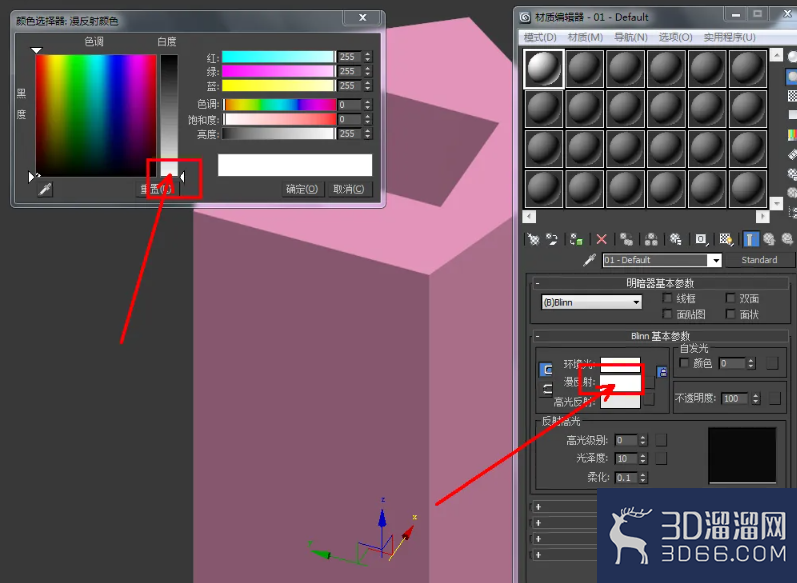The image size is (797, 583).
Task: Click the hue/blackness color gradient field
Action: 96,116
